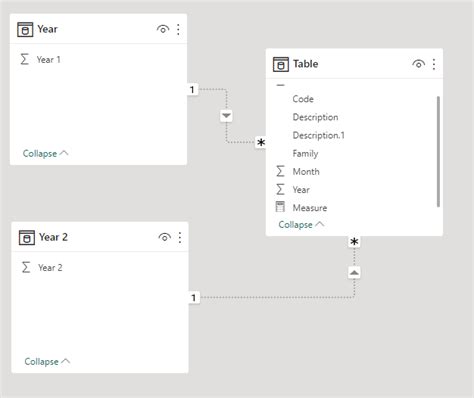Click sigma icon beside Year 2 field
The width and height of the screenshot is (474, 398).
[26, 267]
